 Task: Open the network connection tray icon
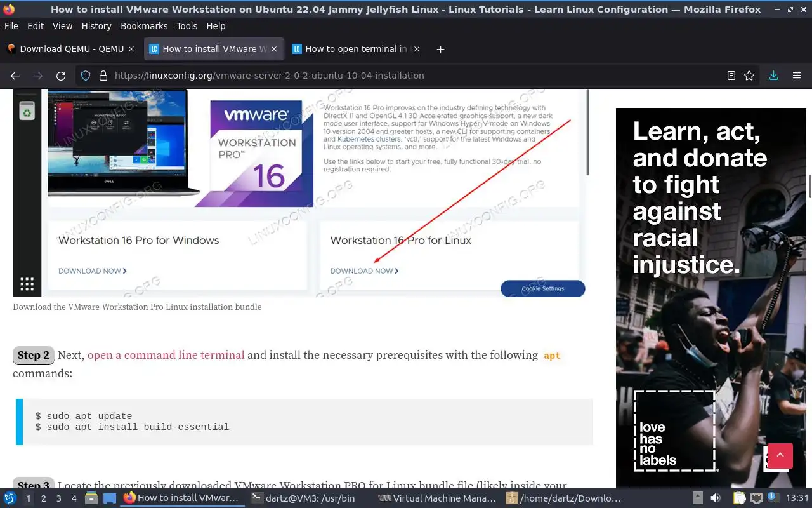tap(756, 498)
